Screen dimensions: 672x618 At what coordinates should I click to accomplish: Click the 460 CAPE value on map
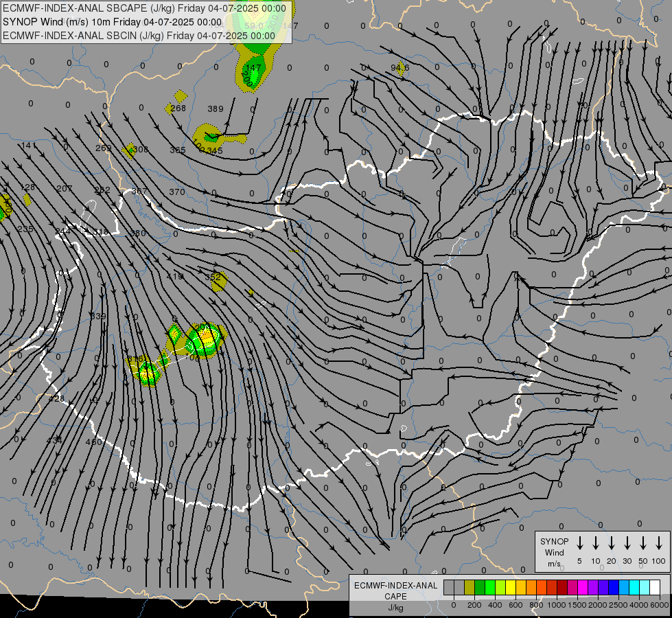pyautogui.click(x=94, y=442)
